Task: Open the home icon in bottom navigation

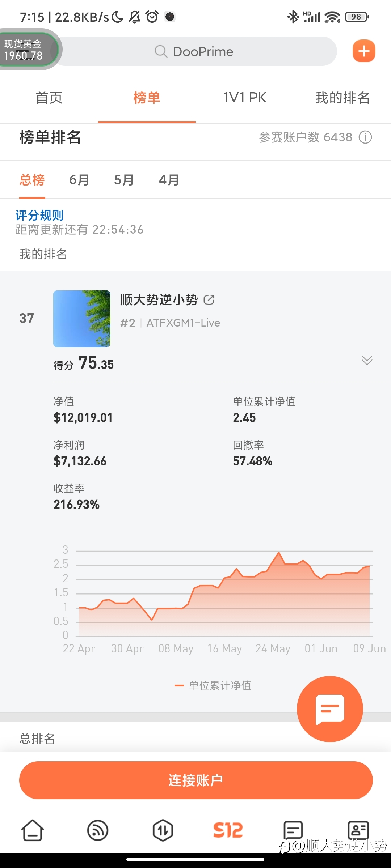Action: [33, 830]
